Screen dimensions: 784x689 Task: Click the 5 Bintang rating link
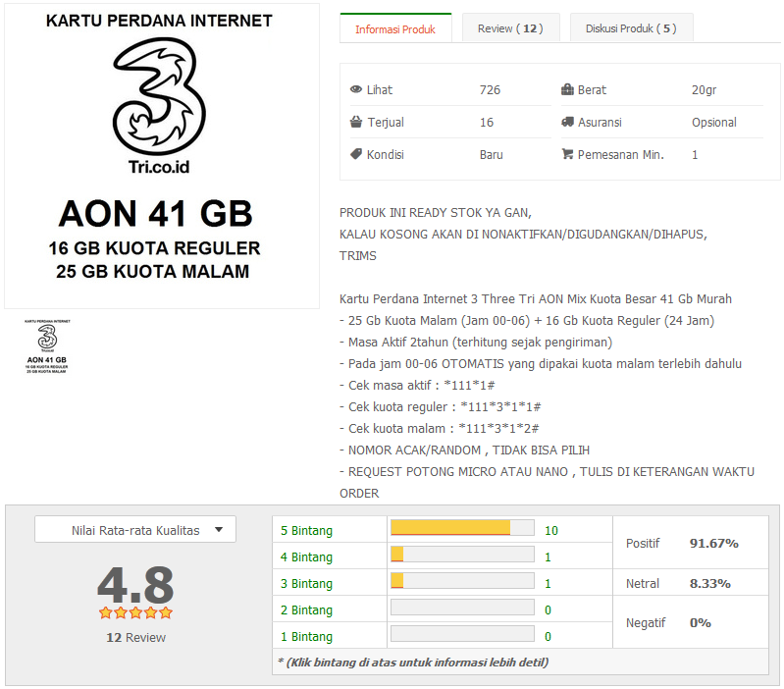(x=306, y=531)
